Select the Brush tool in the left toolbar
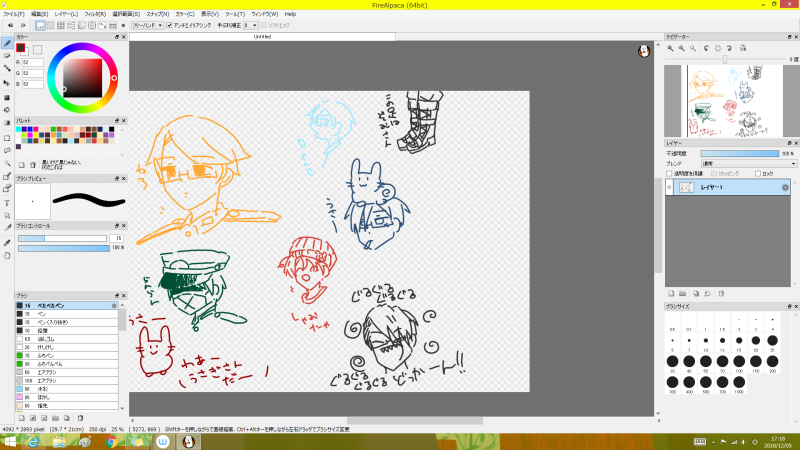 [7, 43]
